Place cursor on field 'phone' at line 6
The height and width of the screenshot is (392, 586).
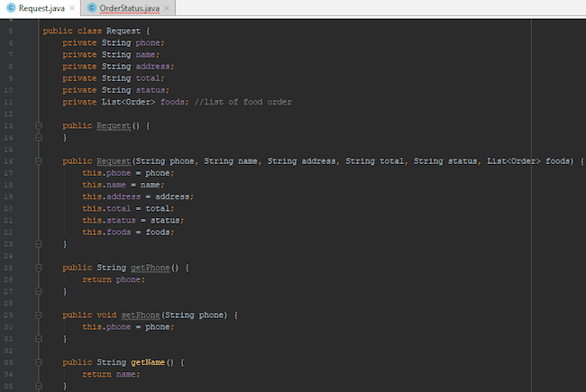pos(148,42)
